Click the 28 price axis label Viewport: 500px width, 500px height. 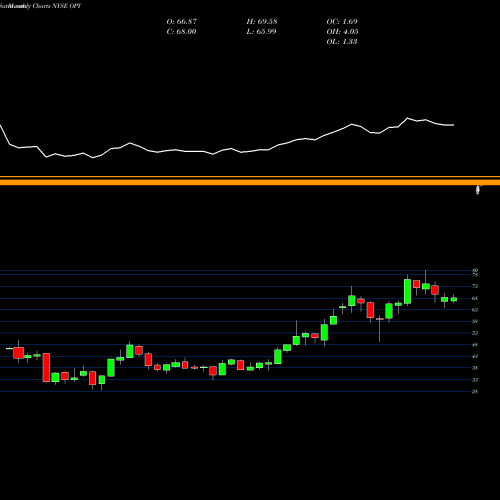pyautogui.click(x=475, y=392)
